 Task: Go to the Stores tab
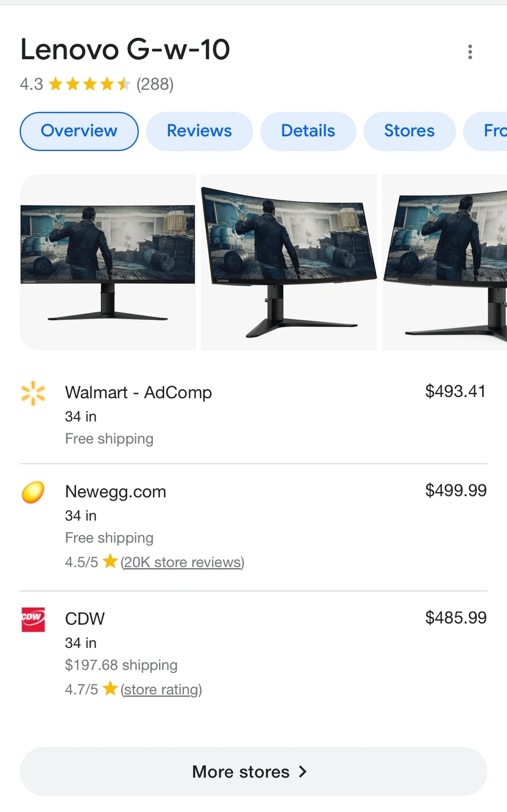(409, 131)
